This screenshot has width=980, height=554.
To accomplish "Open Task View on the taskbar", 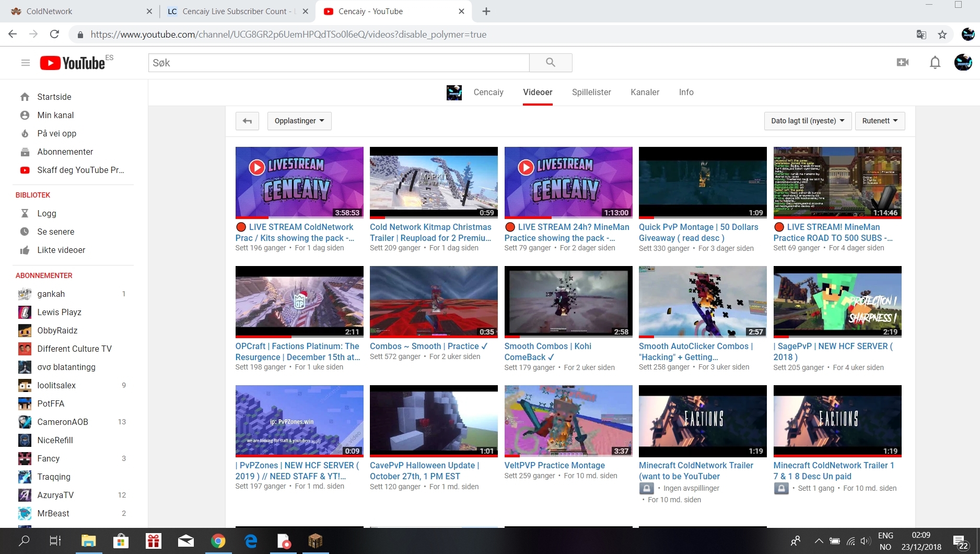I will (55, 541).
